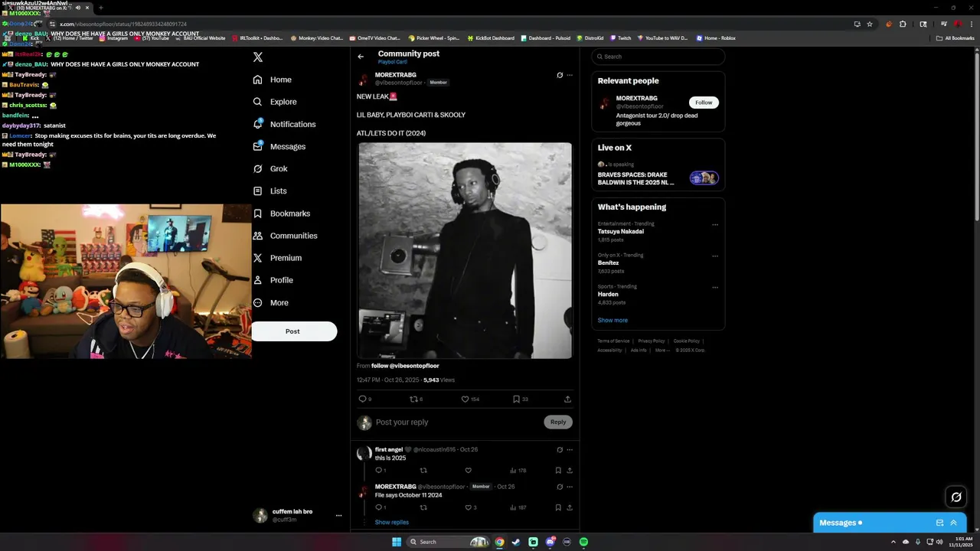This screenshot has height=551, width=980.
Task: Open Grok from the sidebar
Action: click(270, 168)
